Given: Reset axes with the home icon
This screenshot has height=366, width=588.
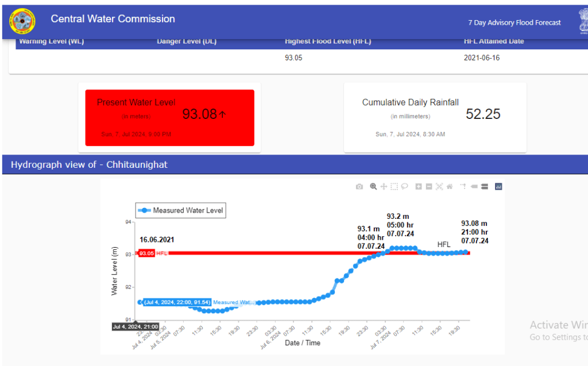Looking at the screenshot, I should tap(450, 187).
